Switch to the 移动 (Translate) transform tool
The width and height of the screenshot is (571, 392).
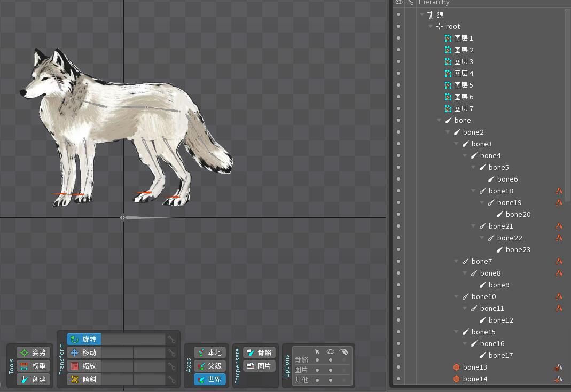[84, 352]
